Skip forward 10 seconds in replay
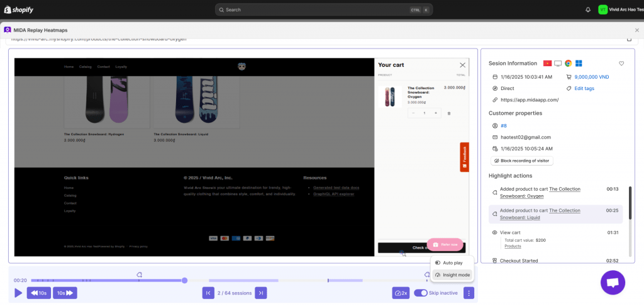This screenshot has width=644, height=306. point(65,293)
